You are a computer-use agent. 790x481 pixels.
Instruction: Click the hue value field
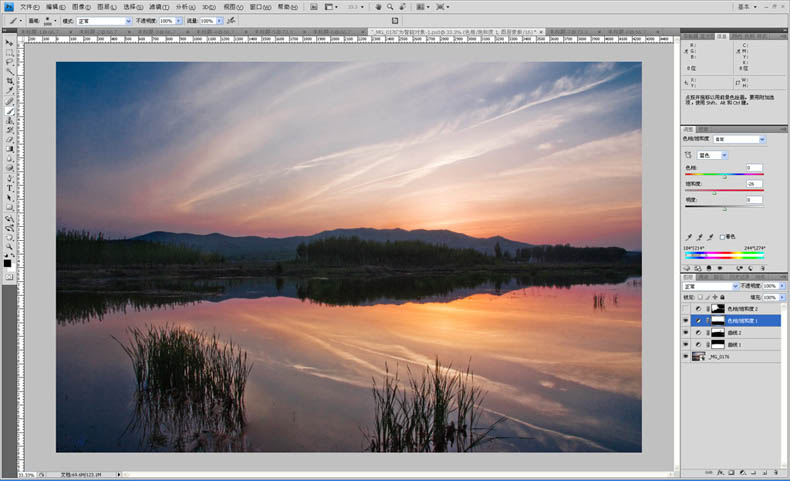point(754,168)
